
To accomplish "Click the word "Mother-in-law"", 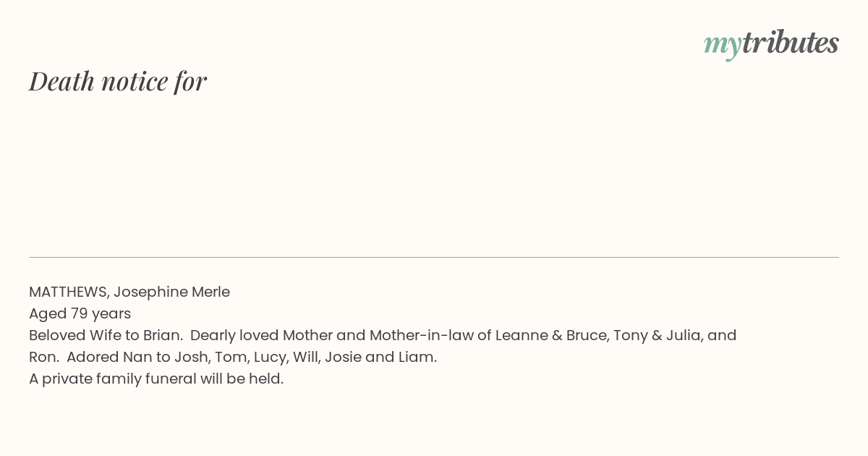I will point(422,336).
